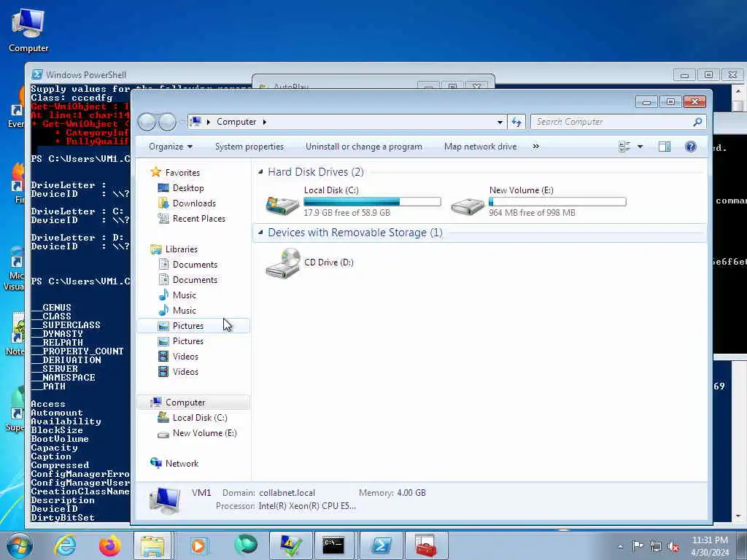The width and height of the screenshot is (747, 560).
Task: Click the red toolbox taskbar icon
Action: [425, 545]
